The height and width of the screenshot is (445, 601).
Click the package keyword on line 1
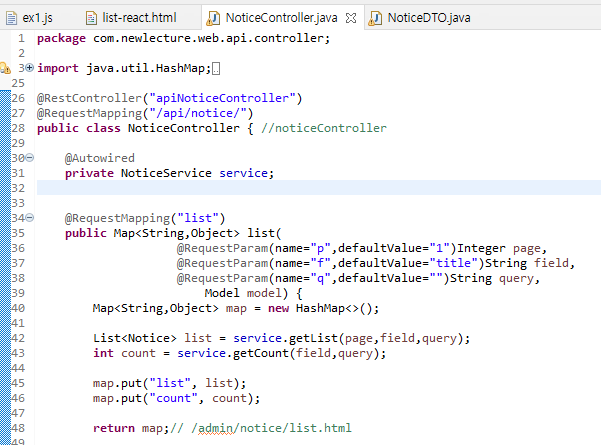point(61,39)
